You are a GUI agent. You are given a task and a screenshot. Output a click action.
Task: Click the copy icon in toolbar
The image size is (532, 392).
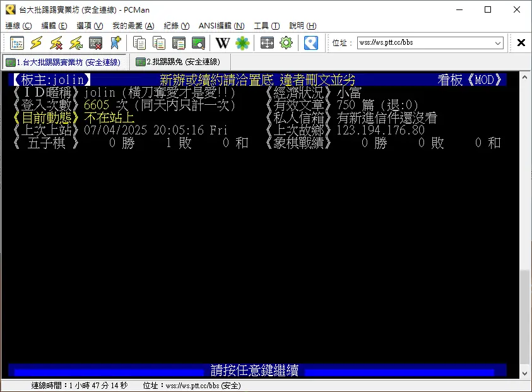coord(139,43)
